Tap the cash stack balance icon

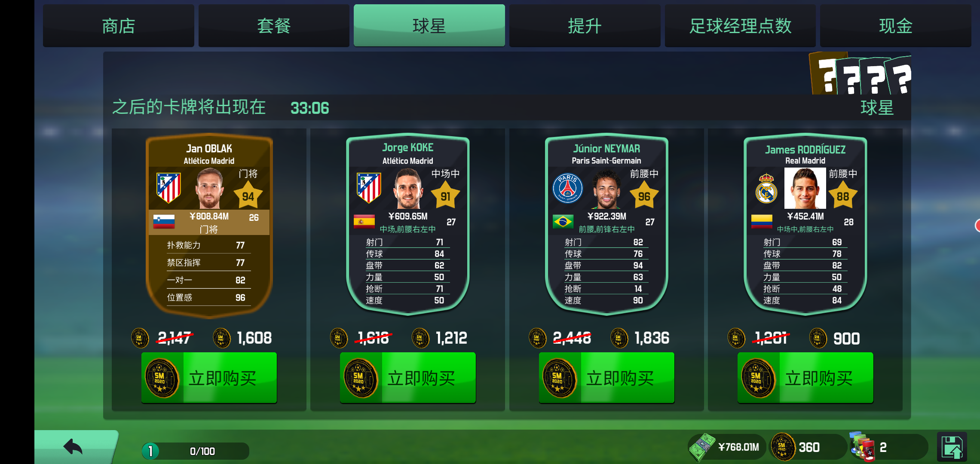point(701,447)
